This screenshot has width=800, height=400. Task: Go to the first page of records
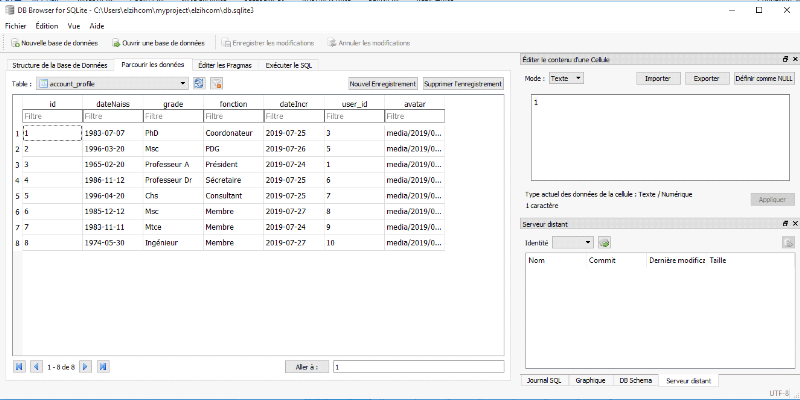click(19, 367)
